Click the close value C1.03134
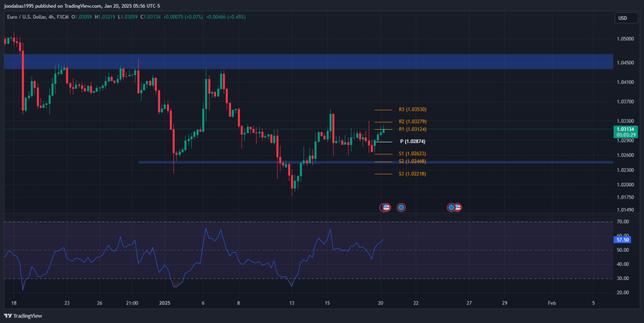The height and width of the screenshot is (323, 644). point(151,17)
